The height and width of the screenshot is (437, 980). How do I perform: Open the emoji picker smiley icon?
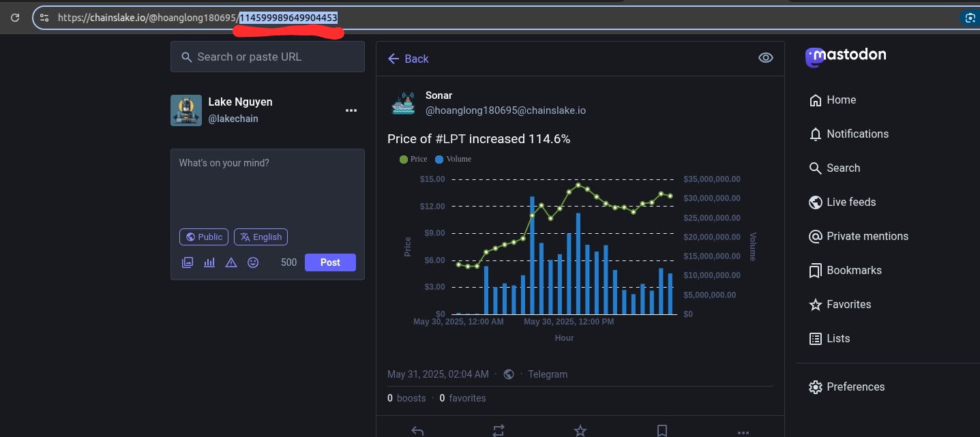(x=253, y=262)
